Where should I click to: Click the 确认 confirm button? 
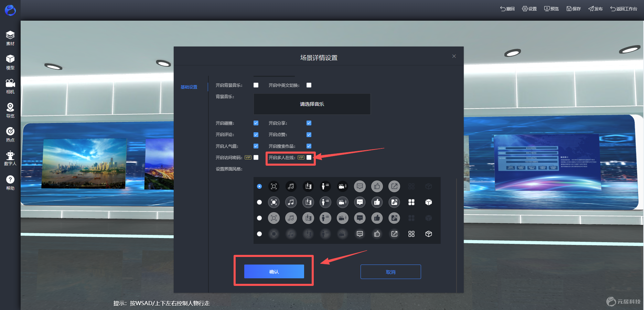(274, 271)
